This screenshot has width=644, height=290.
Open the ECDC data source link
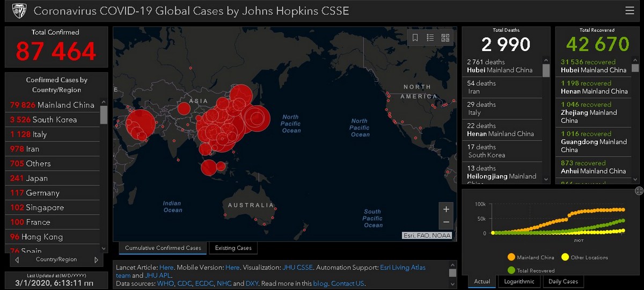pyautogui.click(x=204, y=284)
